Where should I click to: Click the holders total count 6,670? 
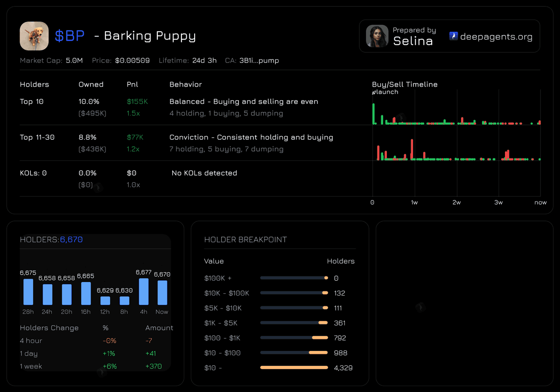click(71, 240)
